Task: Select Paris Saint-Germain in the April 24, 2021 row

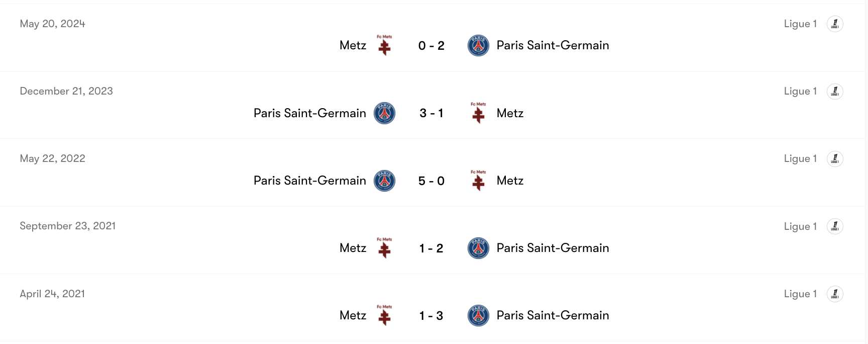Action: [553, 315]
